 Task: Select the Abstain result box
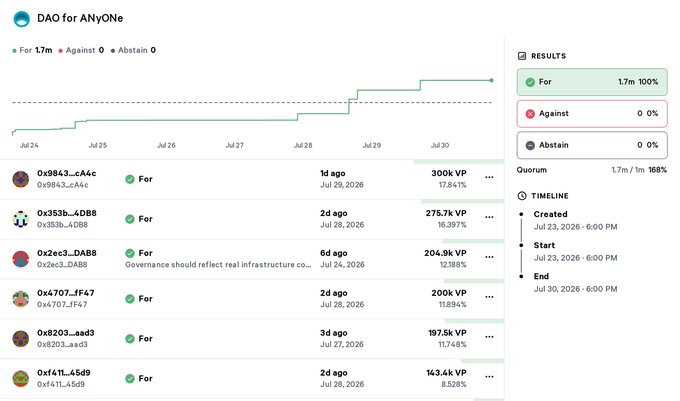pyautogui.click(x=592, y=145)
